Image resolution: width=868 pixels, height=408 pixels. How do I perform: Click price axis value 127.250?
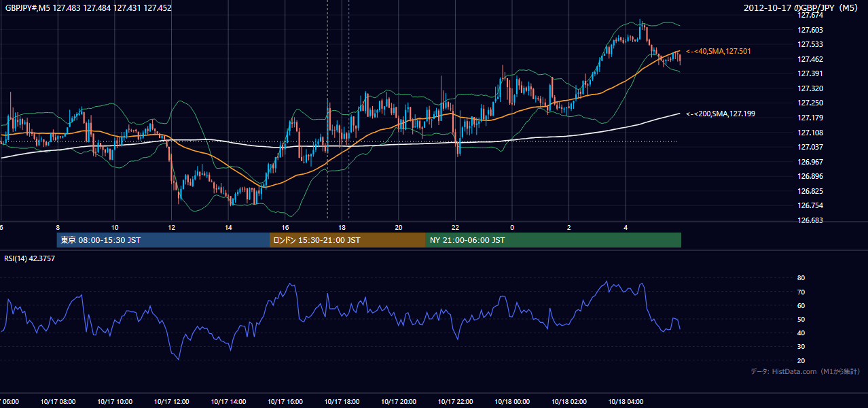(x=811, y=103)
